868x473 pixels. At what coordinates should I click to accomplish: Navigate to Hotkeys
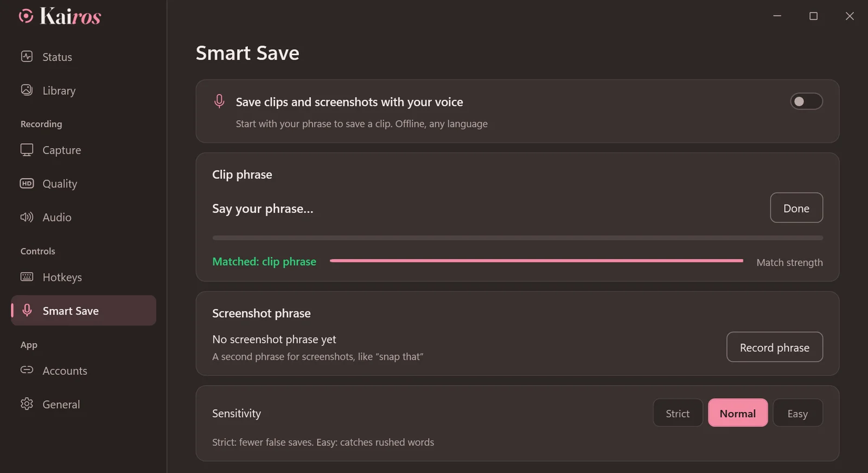pyautogui.click(x=84, y=277)
